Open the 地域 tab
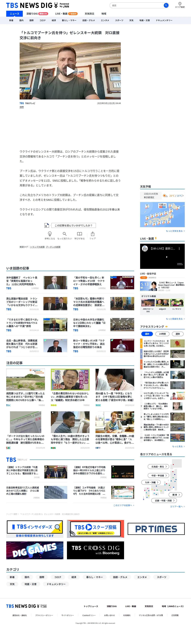 coord(104,14)
